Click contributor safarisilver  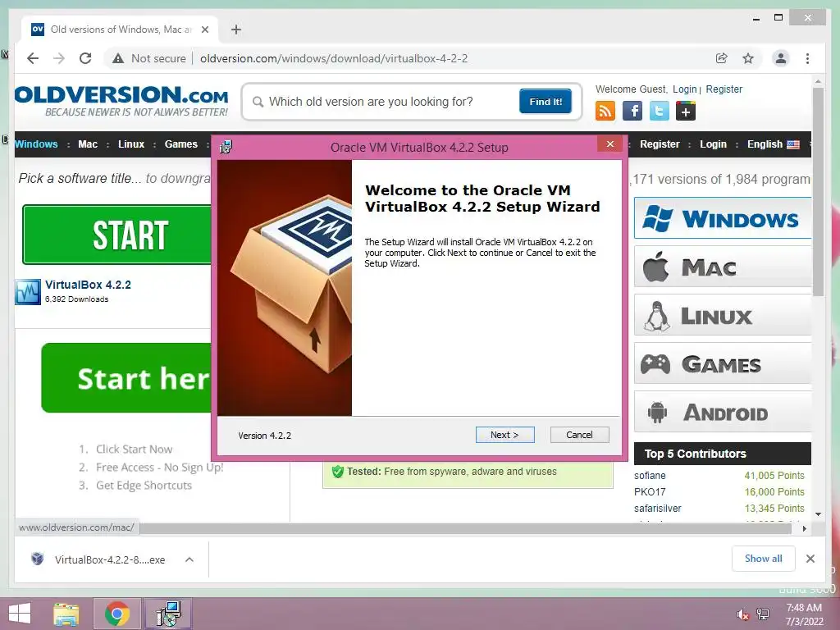click(657, 508)
